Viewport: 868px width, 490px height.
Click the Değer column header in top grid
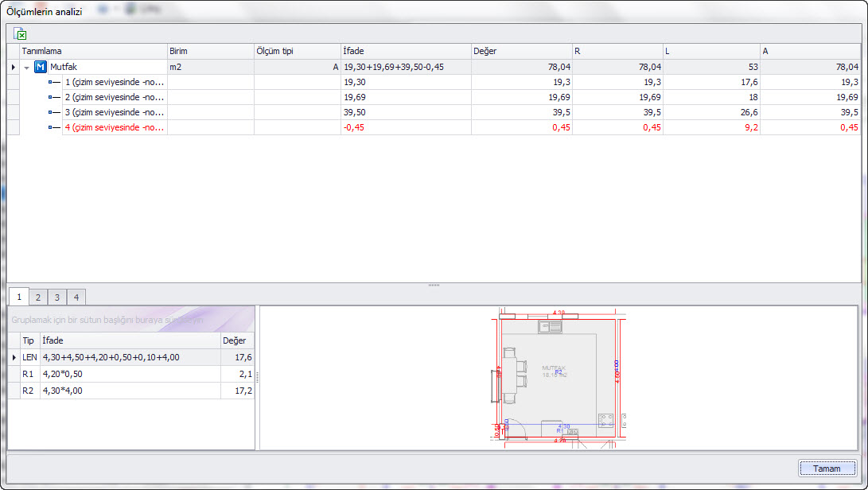521,52
